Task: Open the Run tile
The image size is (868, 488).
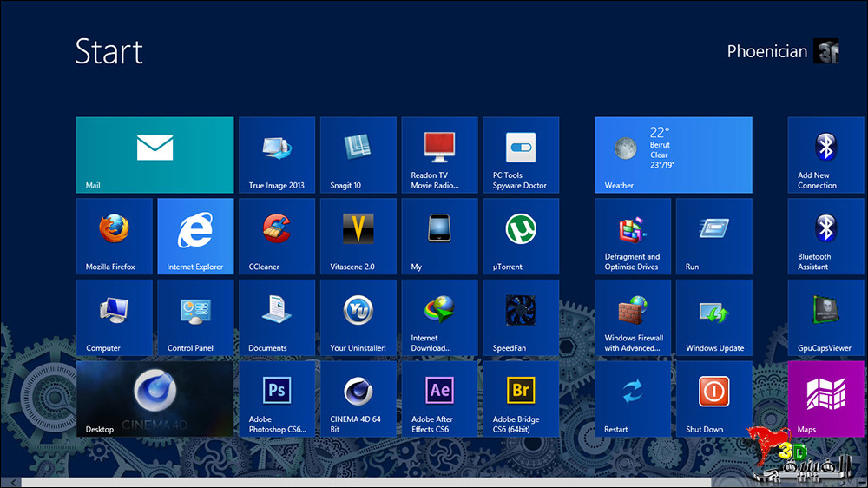Action: 714,236
